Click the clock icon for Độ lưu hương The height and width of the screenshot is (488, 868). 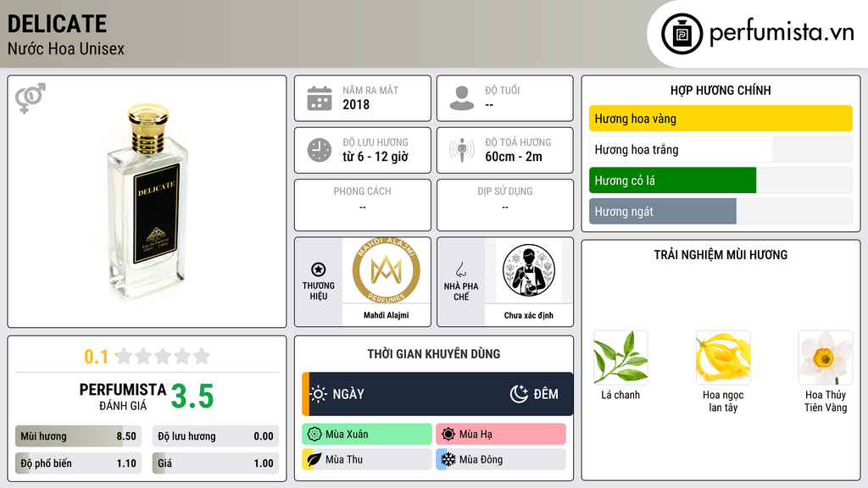(x=320, y=150)
